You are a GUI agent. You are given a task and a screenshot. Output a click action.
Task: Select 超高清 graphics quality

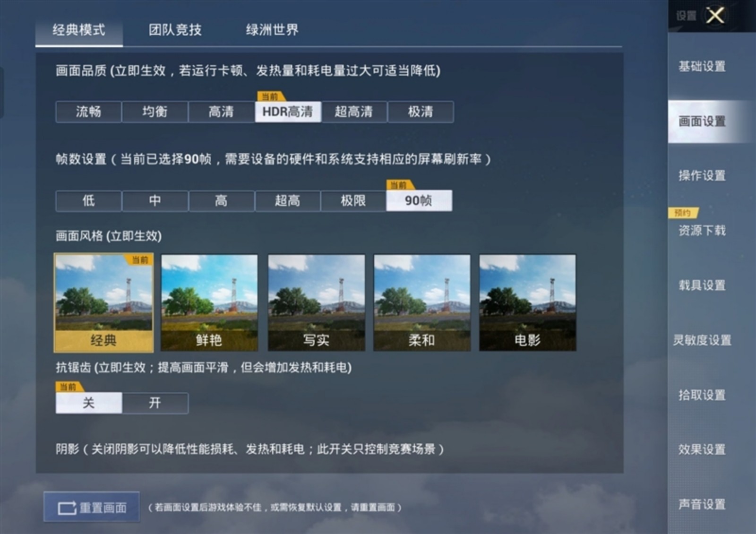(354, 112)
